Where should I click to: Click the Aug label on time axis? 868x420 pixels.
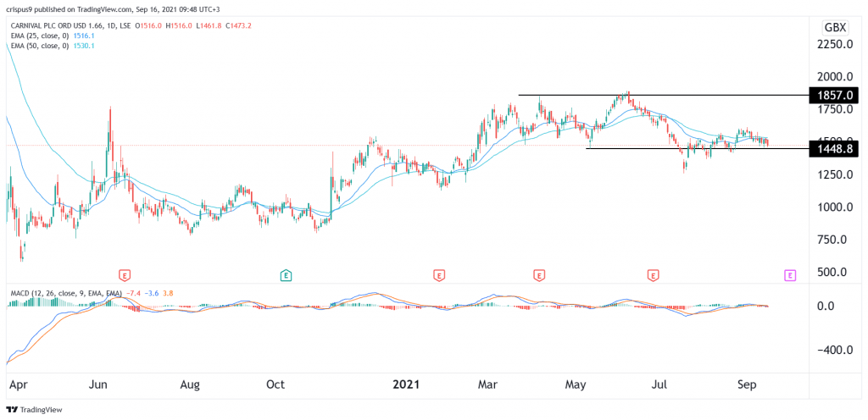pos(190,384)
